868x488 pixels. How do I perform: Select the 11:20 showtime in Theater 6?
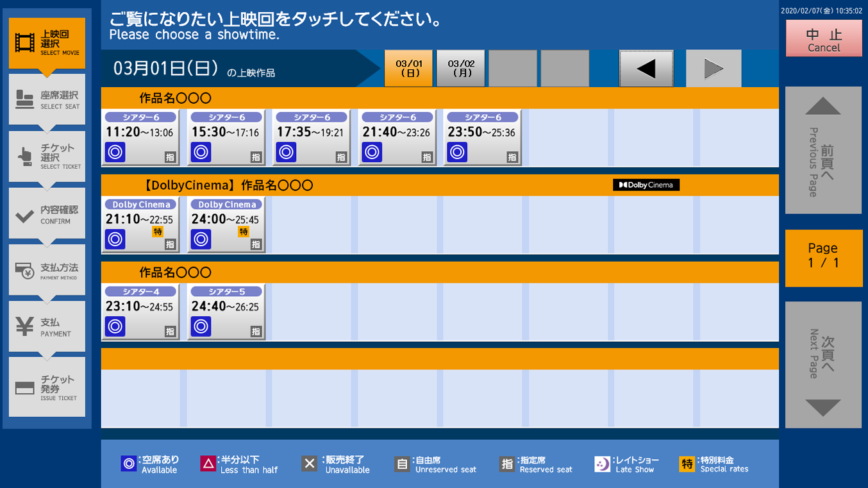140,137
